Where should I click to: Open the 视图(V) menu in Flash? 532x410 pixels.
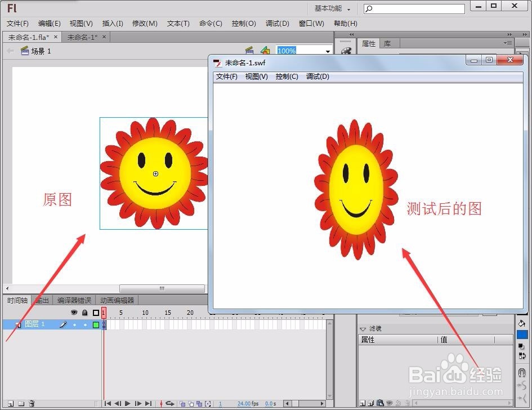point(81,24)
